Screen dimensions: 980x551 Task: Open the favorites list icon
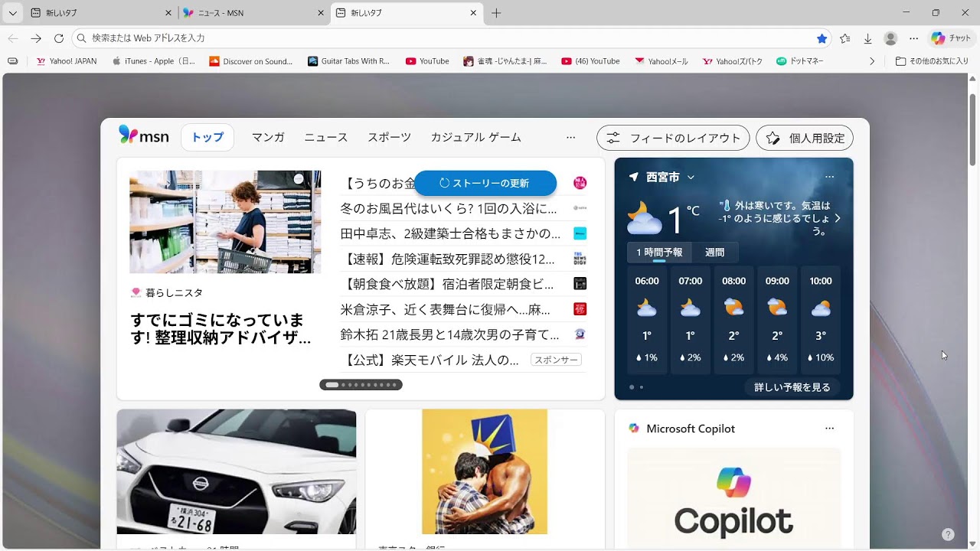tap(845, 38)
